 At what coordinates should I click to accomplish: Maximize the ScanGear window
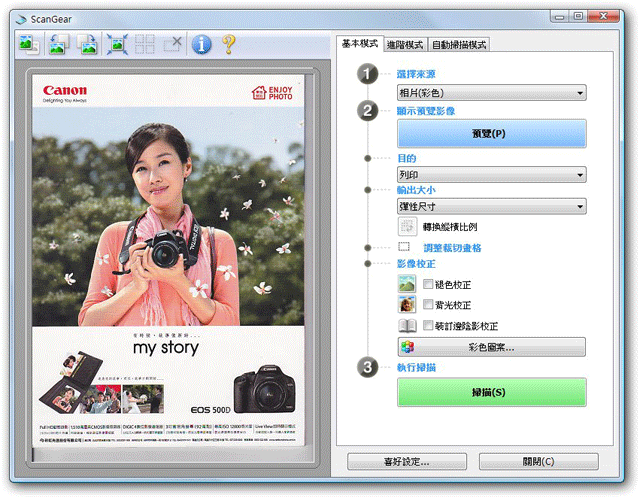[x=578, y=16]
